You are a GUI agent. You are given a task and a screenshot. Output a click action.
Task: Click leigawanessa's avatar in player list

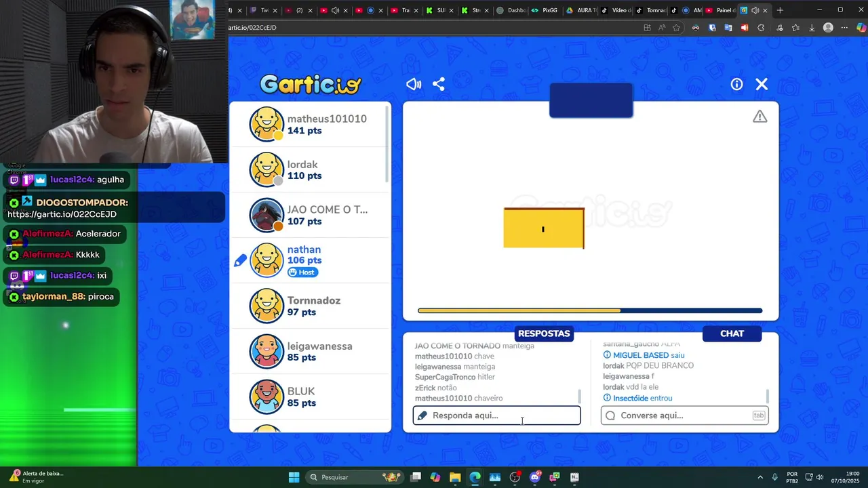(x=266, y=351)
